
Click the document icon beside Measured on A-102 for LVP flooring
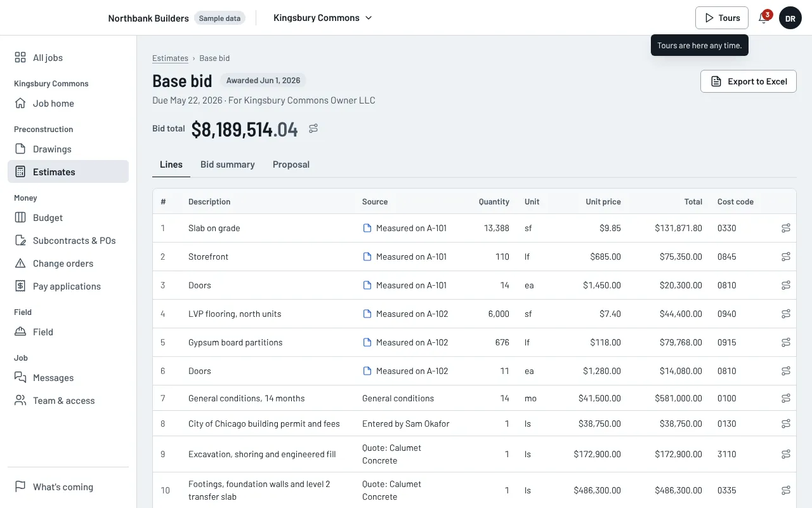pos(367,314)
